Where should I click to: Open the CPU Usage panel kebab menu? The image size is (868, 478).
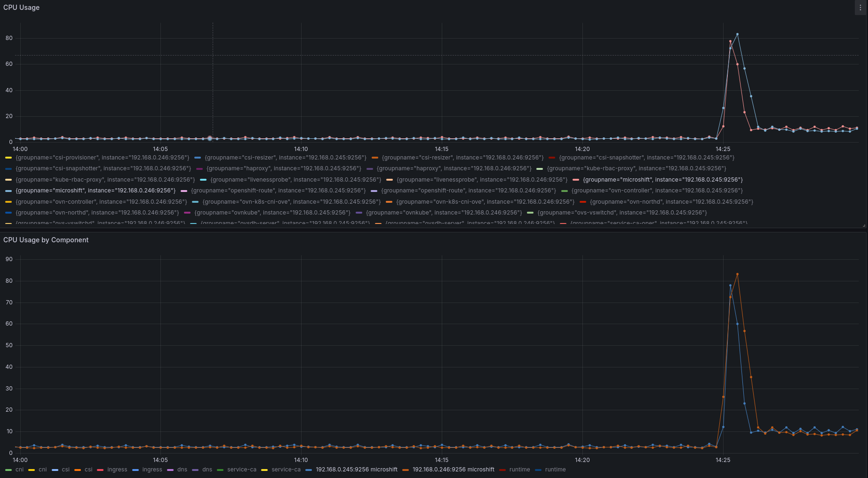[x=860, y=8]
